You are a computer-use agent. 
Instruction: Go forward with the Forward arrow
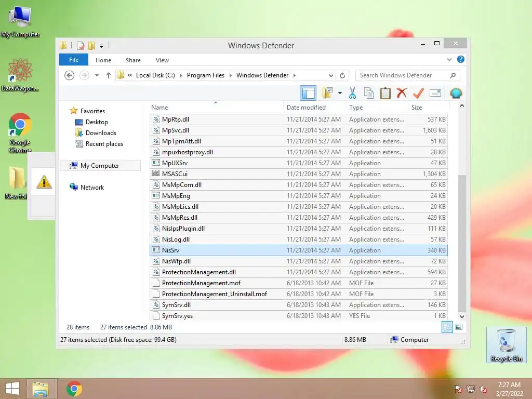click(84, 75)
